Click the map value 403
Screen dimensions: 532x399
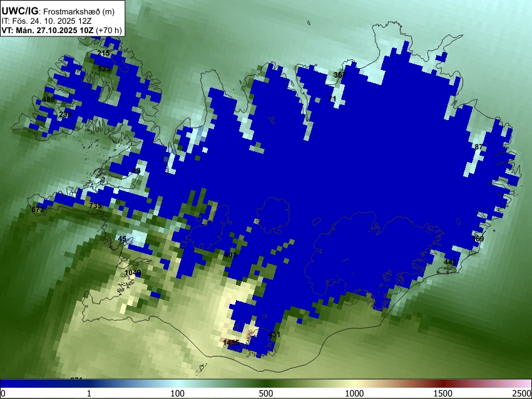(x=230, y=255)
